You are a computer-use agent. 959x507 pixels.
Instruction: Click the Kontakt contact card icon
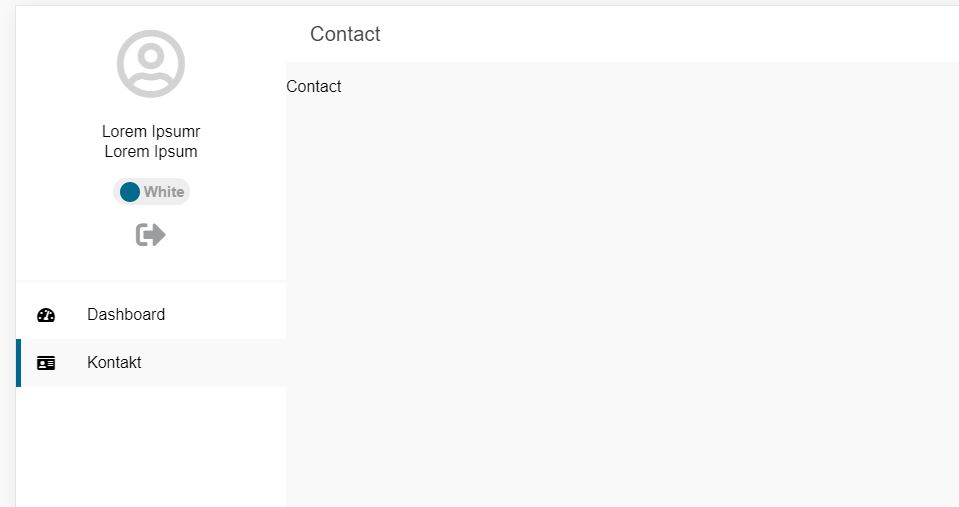pos(46,363)
